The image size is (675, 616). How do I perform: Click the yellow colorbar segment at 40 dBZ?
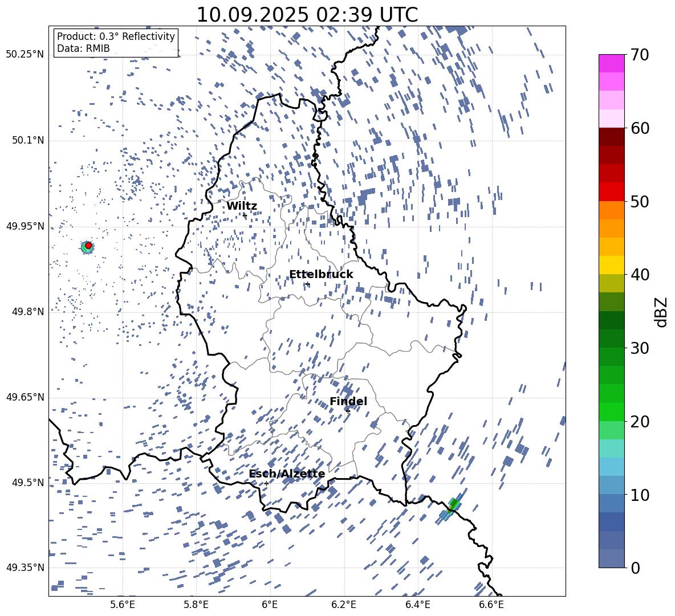click(x=611, y=265)
